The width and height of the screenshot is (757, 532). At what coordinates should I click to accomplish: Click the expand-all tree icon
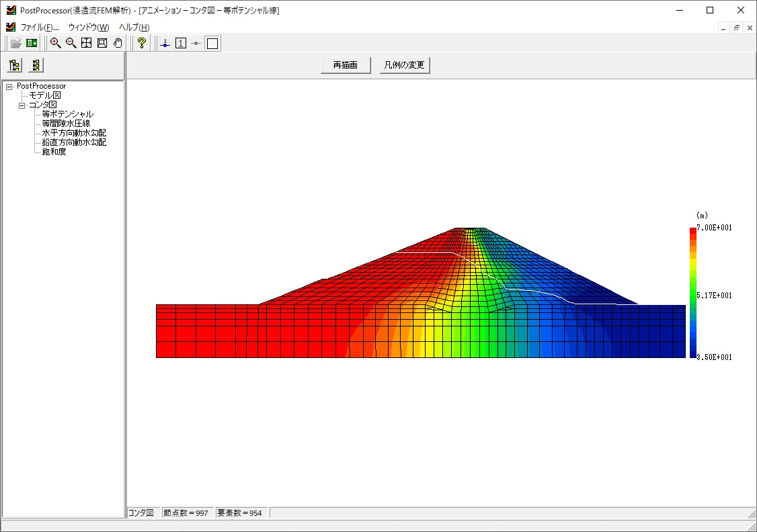[14, 65]
